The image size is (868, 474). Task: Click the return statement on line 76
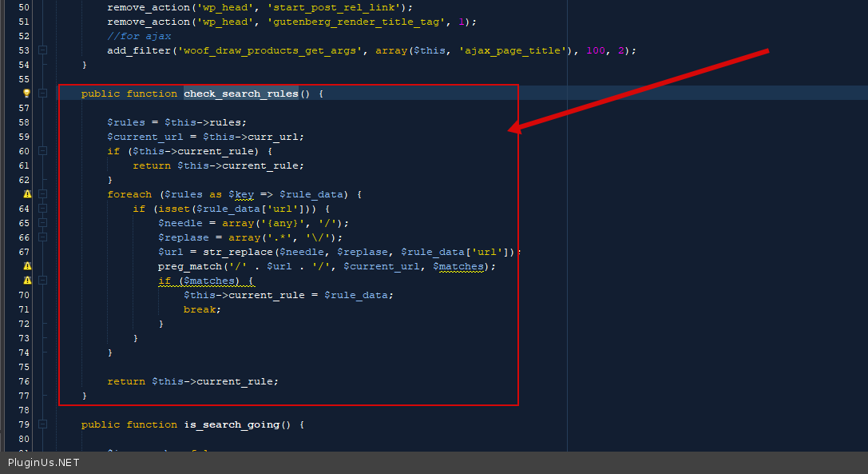click(x=192, y=382)
